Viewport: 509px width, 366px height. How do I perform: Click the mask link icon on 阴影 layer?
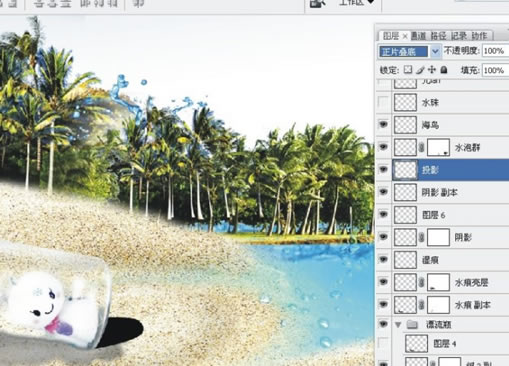pyautogui.click(x=422, y=237)
